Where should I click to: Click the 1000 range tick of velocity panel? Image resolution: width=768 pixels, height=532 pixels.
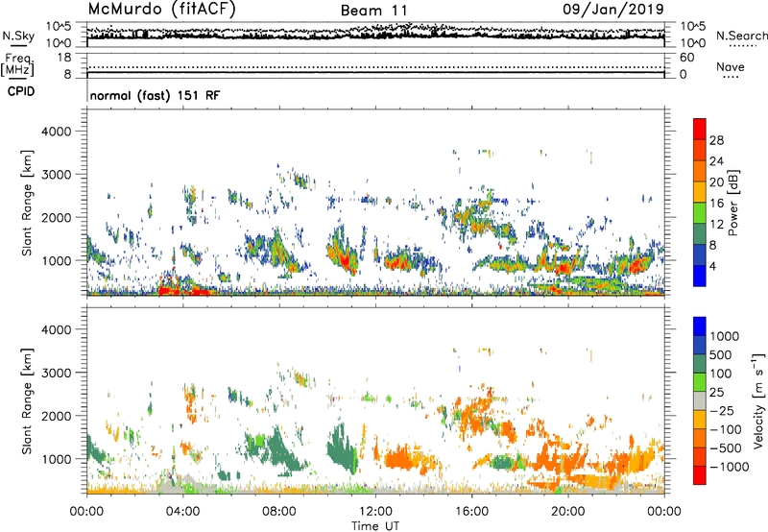(x=57, y=460)
